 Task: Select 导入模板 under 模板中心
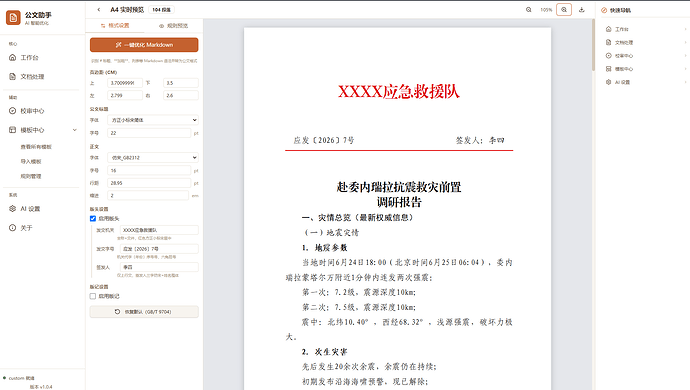click(x=31, y=162)
